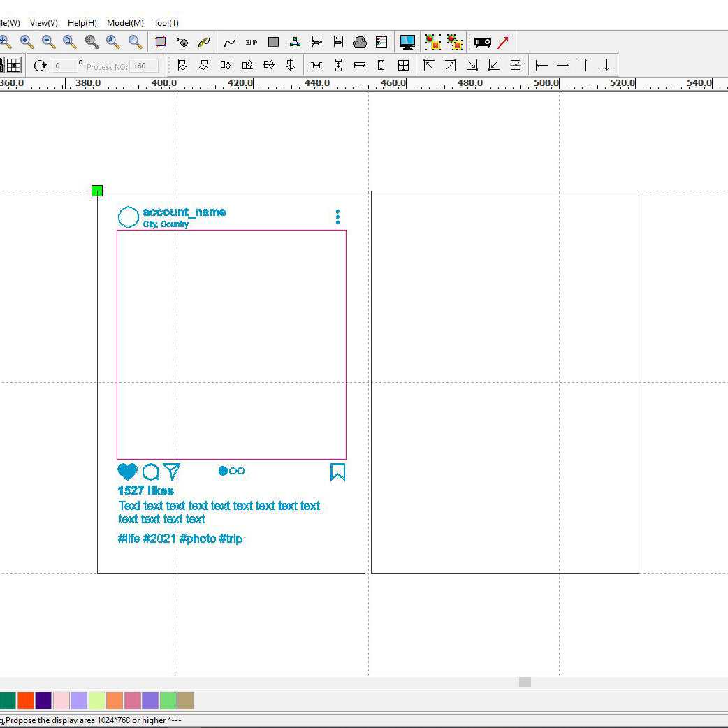This screenshot has height=728, width=728.
Task: Pick the dark purple color swatch
Action: pyautogui.click(x=43, y=700)
